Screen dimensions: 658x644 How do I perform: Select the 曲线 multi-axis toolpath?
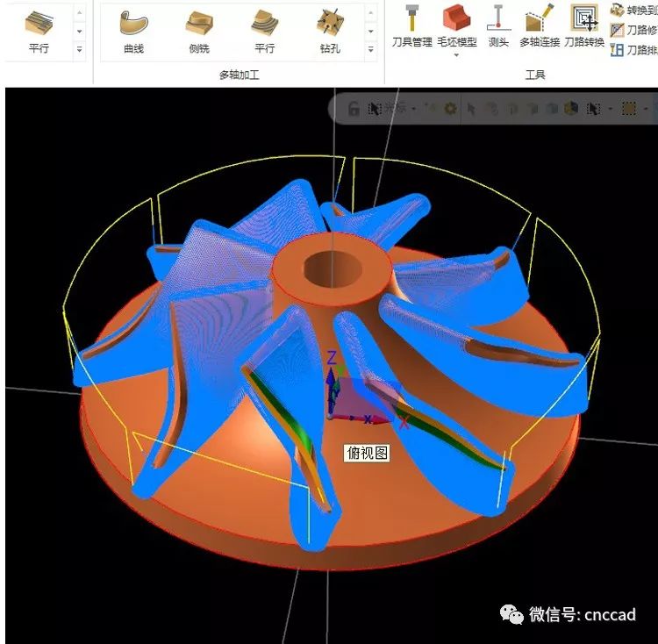[133, 29]
